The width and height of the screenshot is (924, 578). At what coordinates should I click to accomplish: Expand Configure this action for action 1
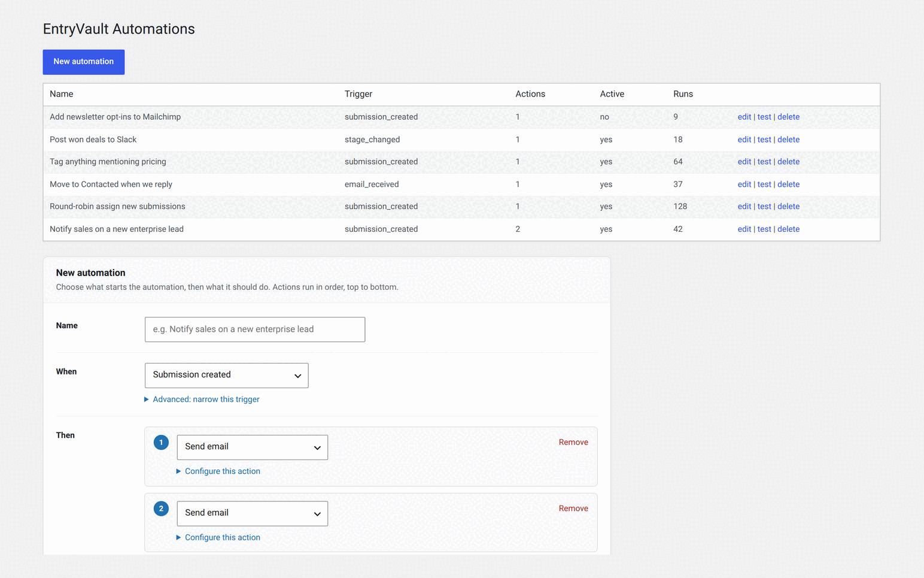click(218, 471)
